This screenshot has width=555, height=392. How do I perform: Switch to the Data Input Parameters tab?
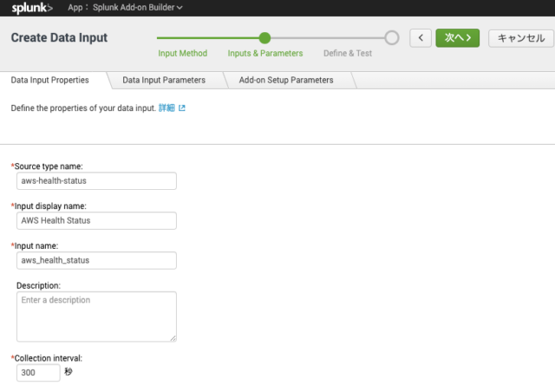164,80
